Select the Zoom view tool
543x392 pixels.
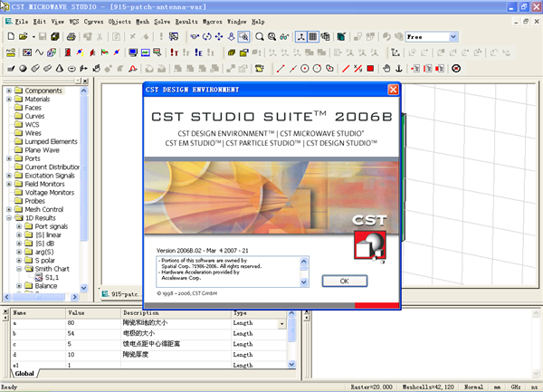(244, 37)
